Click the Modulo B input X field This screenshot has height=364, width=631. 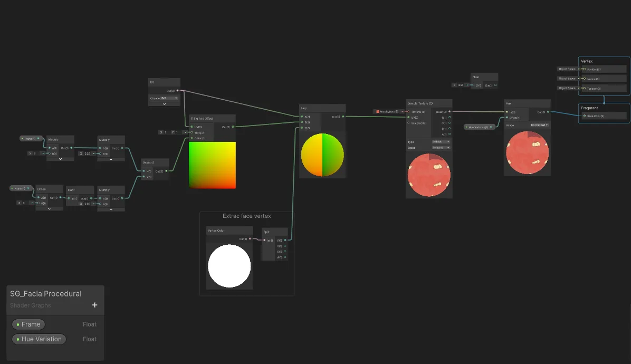[x=34, y=153]
